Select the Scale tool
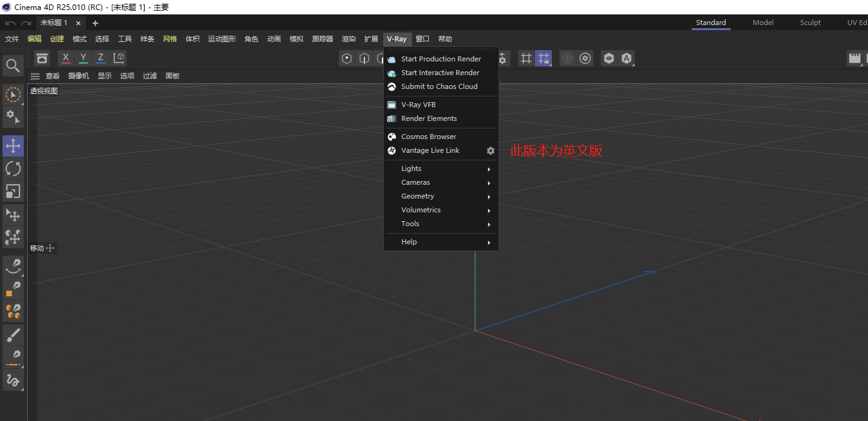Viewport: 868px width, 421px height. pyautogui.click(x=13, y=191)
